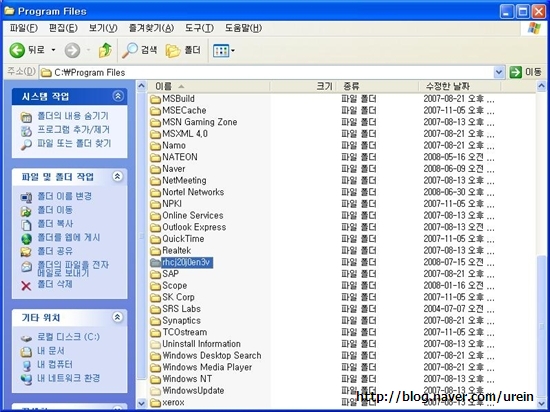Image resolution: width=550 pixels, height=412 pixels.
Task: Sort by the 이름 column header
Action: point(209,86)
